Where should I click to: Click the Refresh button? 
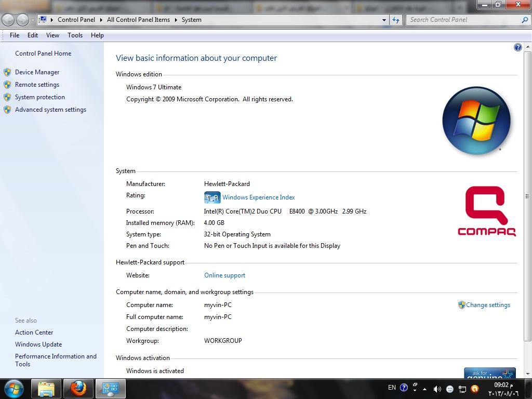[395, 20]
